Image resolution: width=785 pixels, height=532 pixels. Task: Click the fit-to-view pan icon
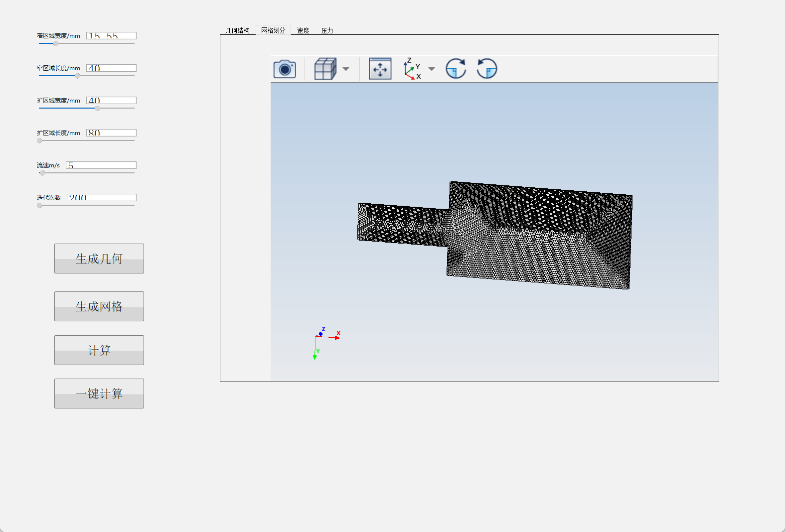pyautogui.click(x=380, y=69)
